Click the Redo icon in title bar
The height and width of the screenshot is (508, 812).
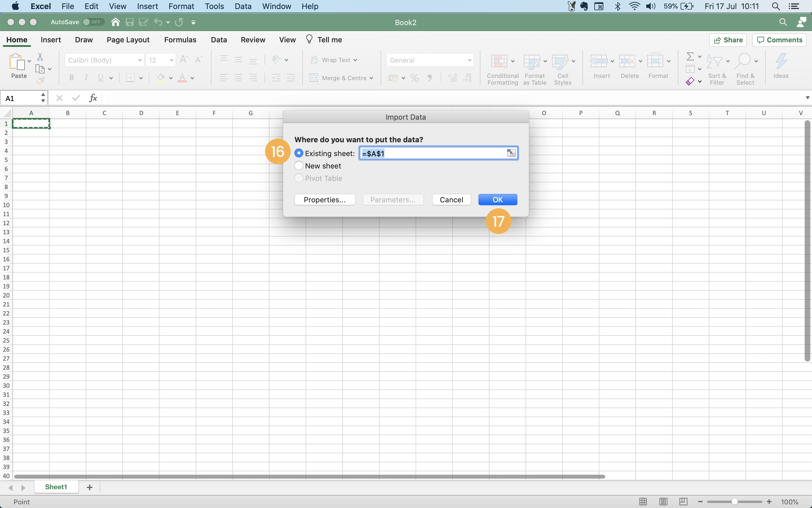[x=179, y=22]
